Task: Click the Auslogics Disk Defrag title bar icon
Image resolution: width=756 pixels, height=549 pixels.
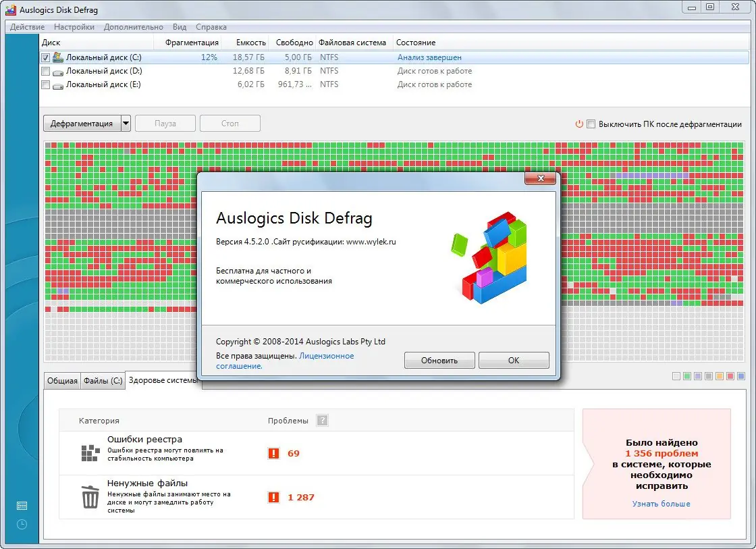Action: [11, 9]
